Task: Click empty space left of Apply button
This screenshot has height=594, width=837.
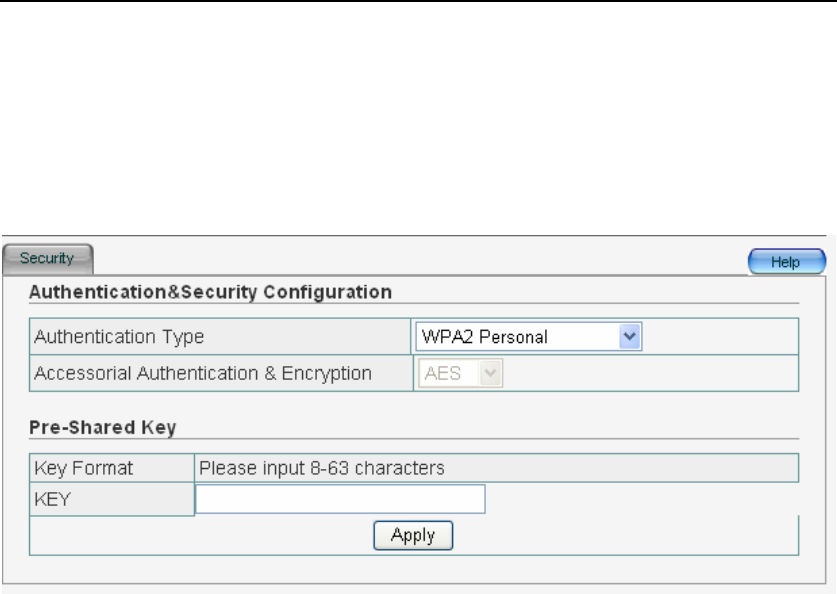Action: [x=200, y=535]
